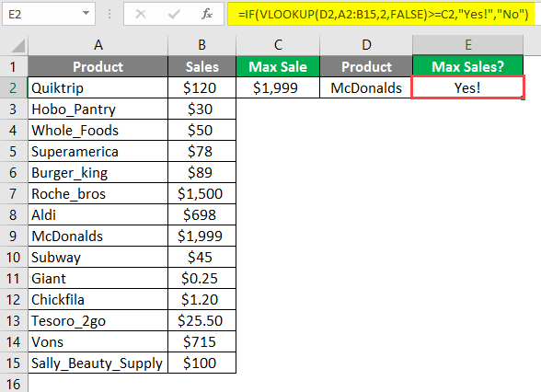The height and width of the screenshot is (392, 541).
Task: Select the 'Hobo_Pantry' cell
Action: pos(98,109)
